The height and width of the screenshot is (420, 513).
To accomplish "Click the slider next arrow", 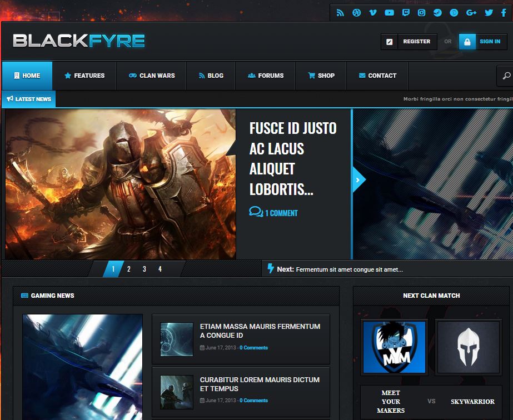I will pyautogui.click(x=358, y=179).
